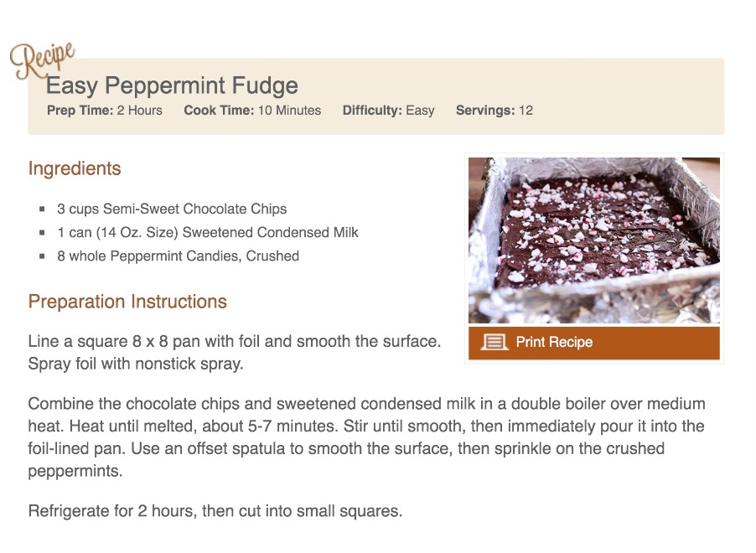756x553 pixels.
Task: Click the 'Combine the chocolate chips' paragraph
Action: pos(366,437)
